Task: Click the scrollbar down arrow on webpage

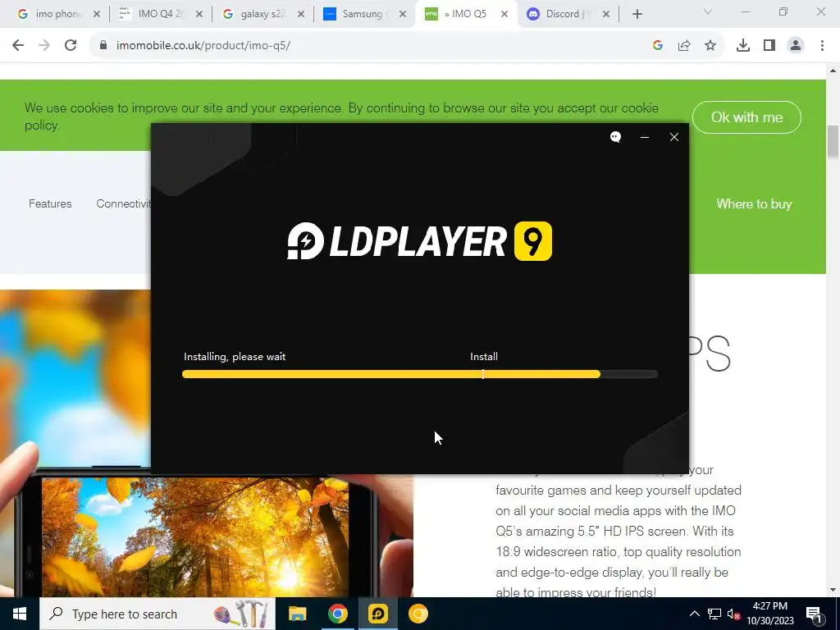Action: click(x=833, y=590)
